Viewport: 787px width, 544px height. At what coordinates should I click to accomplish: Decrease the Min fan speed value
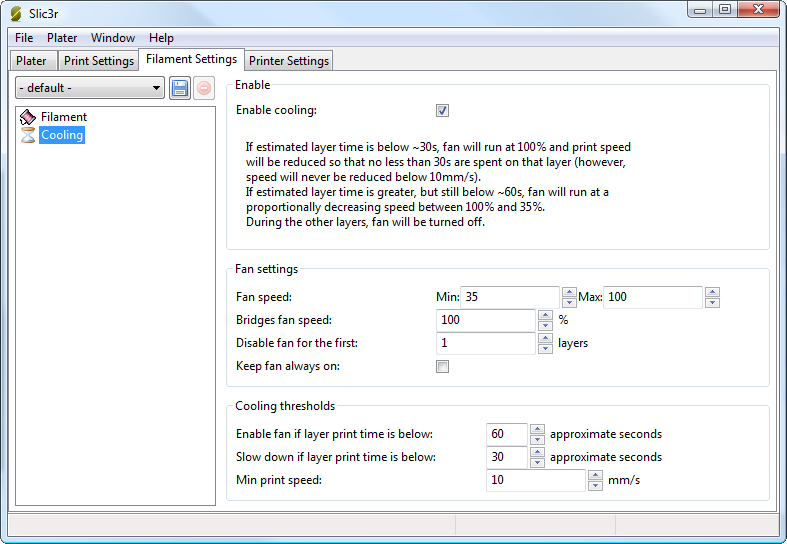coord(569,302)
